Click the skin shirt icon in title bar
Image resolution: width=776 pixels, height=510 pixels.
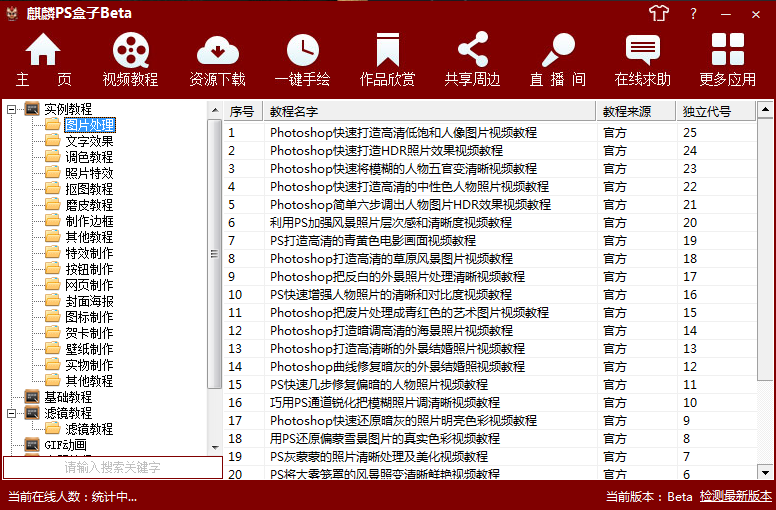tap(659, 13)
